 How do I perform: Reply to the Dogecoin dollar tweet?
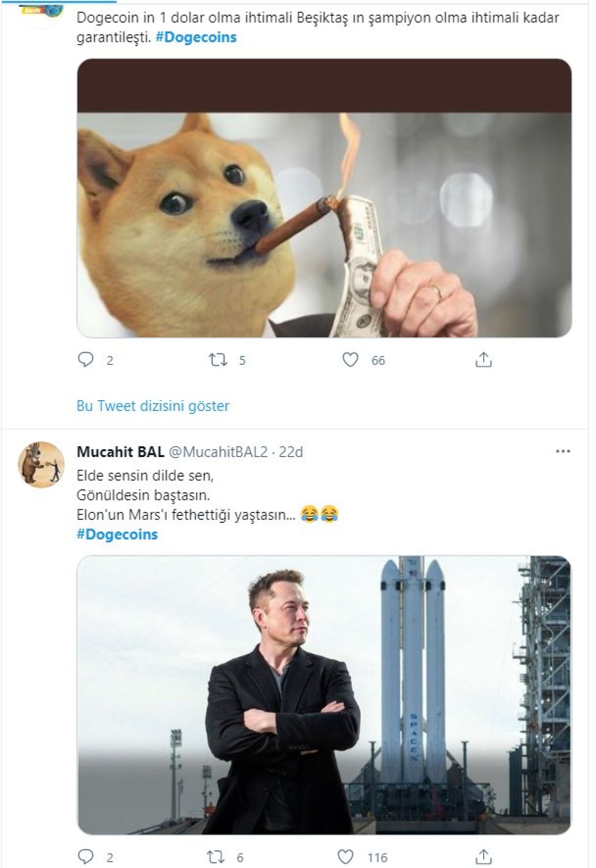click(87, 359)
